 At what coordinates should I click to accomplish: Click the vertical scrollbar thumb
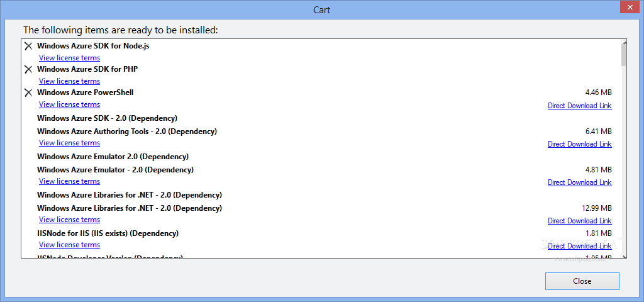click(x=625, y=55)
